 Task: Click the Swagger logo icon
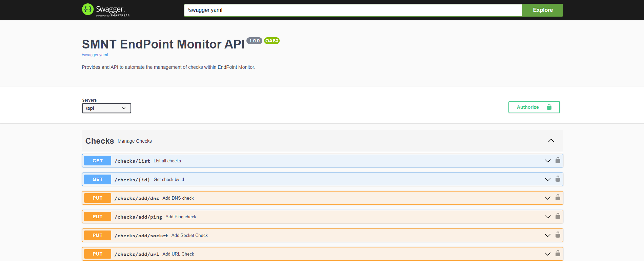(88, 9)
